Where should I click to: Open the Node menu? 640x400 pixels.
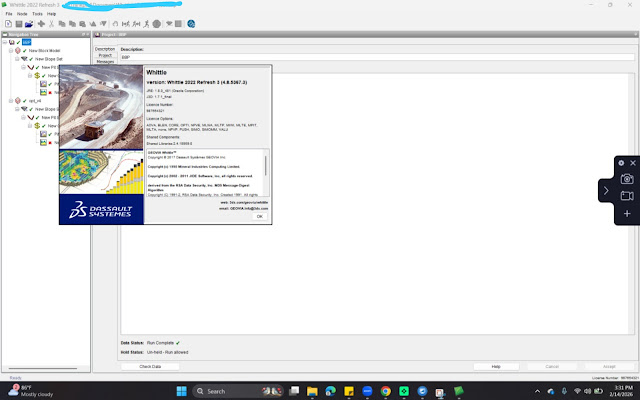[x=22, y=14]
